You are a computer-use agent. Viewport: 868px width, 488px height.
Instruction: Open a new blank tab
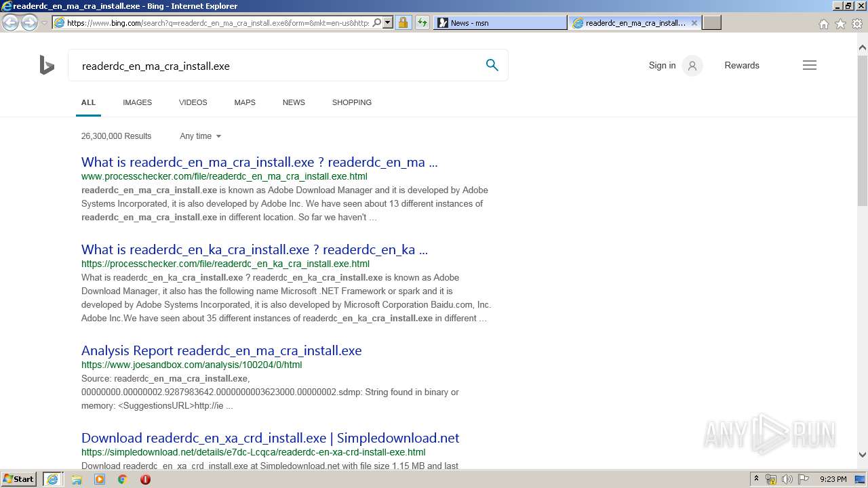click(x=711, y=22)
